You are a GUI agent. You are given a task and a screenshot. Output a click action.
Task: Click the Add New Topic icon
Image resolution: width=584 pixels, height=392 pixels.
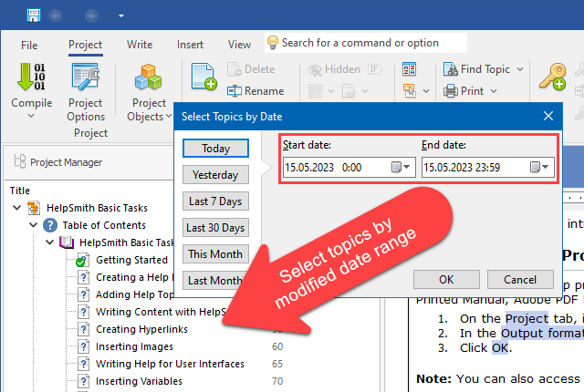(x=203, y=77)
